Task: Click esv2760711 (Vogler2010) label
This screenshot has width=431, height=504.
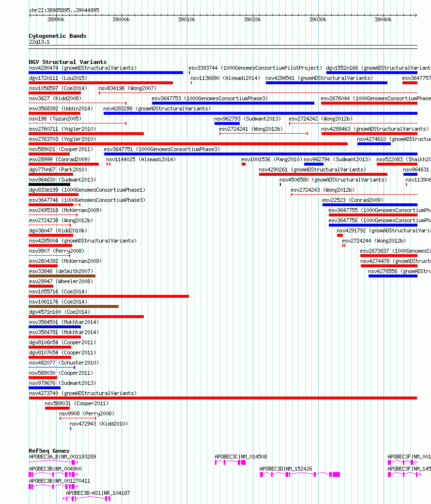Action: 62,129
